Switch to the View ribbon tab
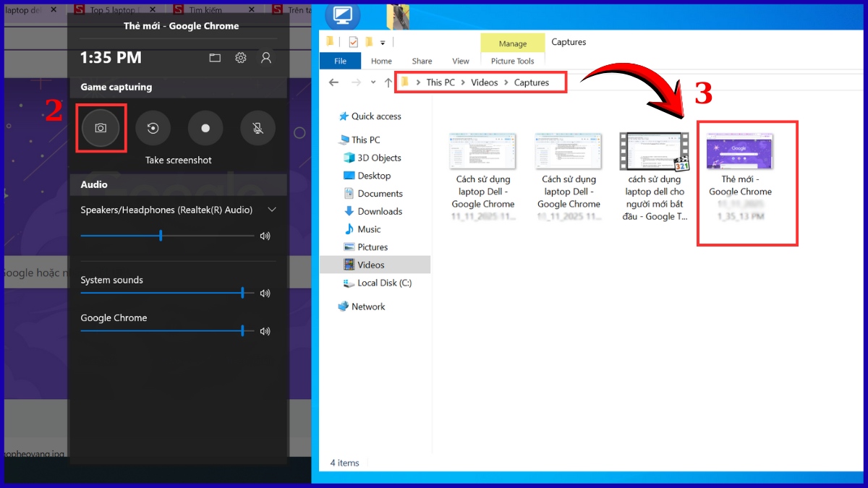This screenshot has width=868, height=488. tap(460, 61)
